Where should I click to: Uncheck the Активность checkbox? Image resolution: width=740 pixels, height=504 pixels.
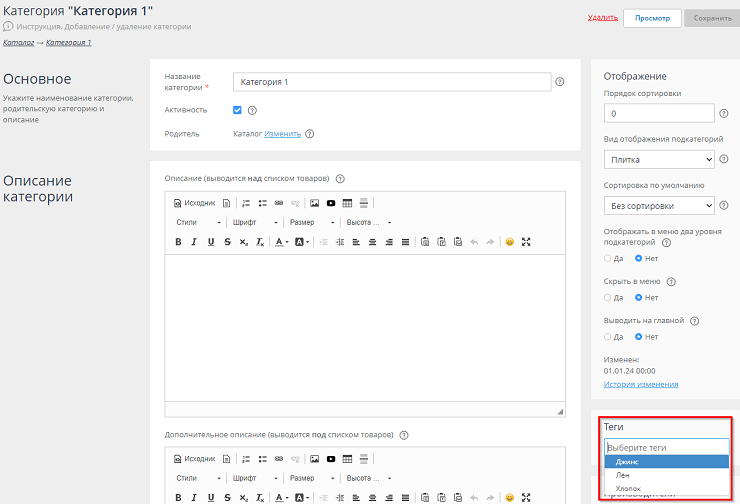coord(237,110)
